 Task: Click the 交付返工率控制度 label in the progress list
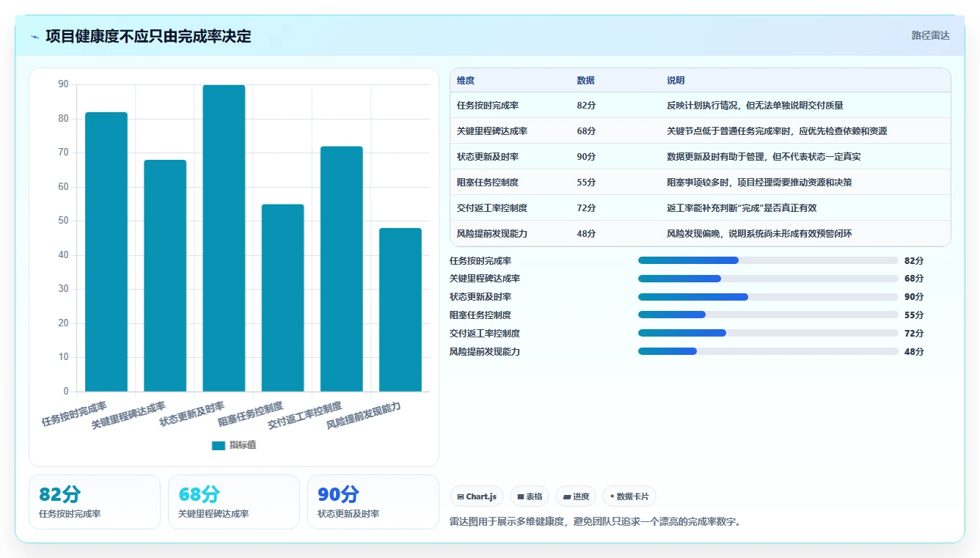(x=485, y=333)
